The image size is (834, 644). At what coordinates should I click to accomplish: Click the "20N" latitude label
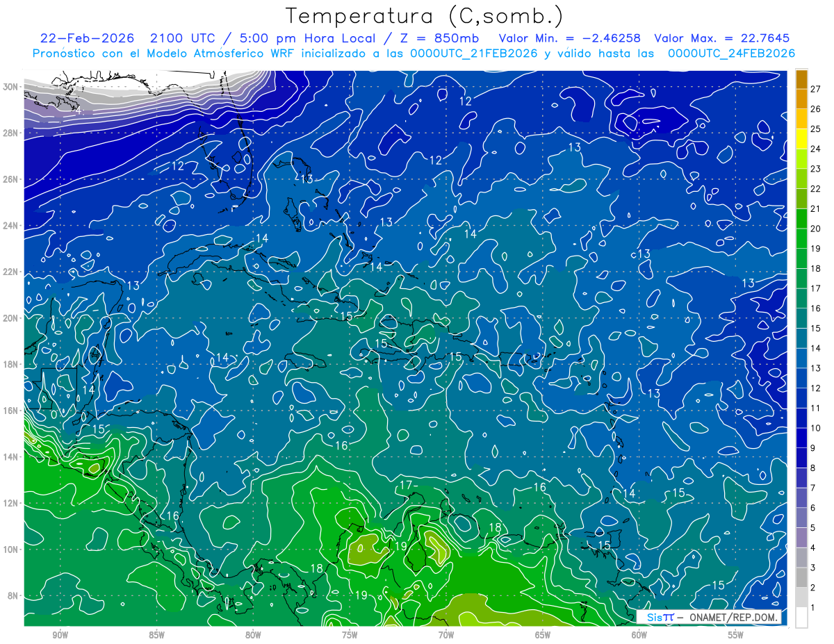[x=10, y=318]
